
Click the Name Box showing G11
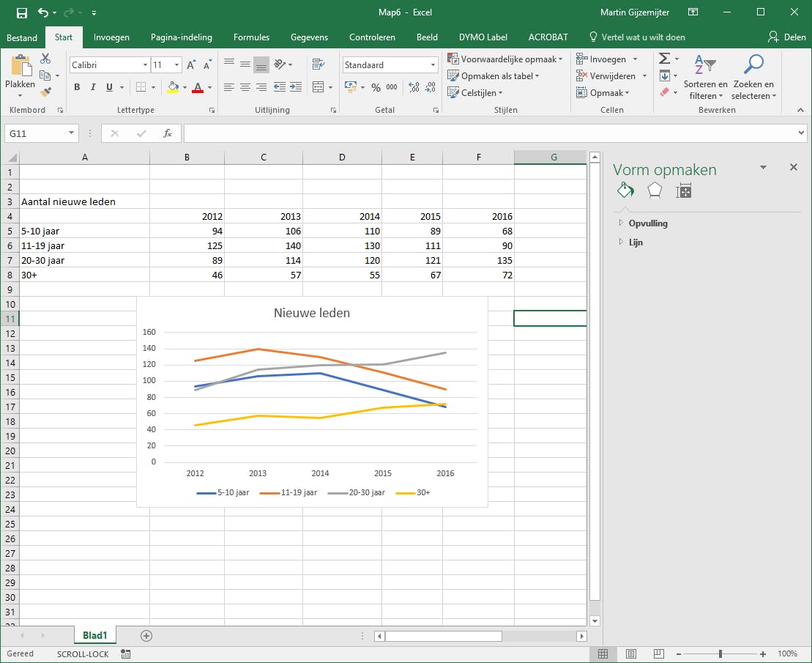(x=37, y=133)
